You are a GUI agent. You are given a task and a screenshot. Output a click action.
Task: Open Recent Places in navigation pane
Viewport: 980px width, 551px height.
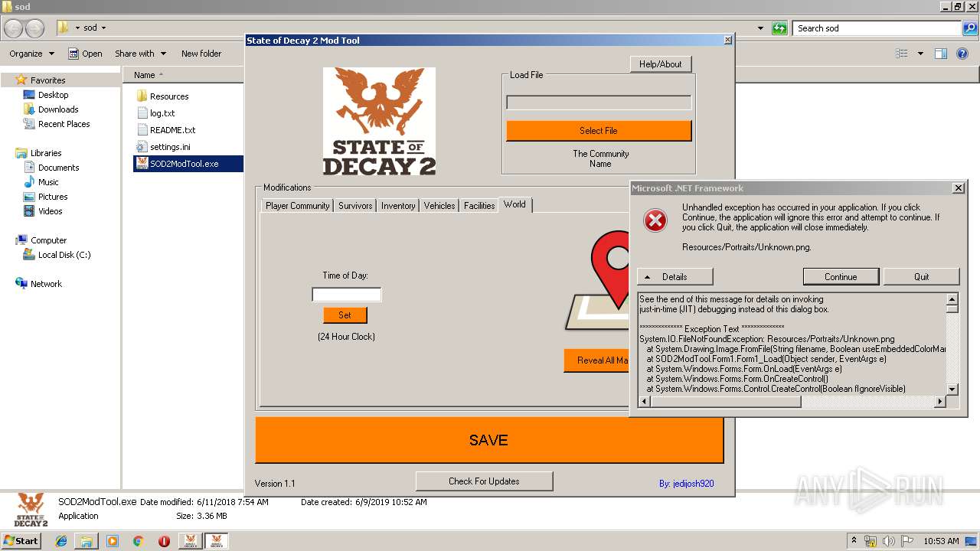[x=64, y=124]
